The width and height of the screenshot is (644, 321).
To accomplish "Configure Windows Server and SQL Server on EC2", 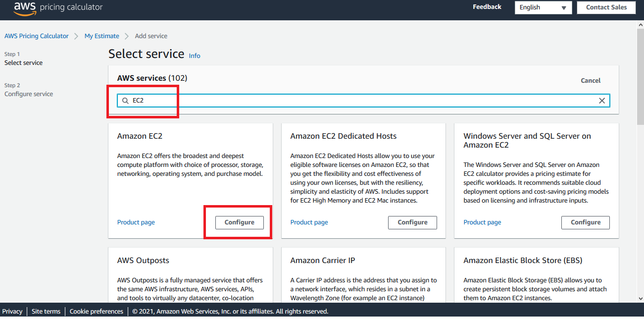I will click(x=586, y=222).
